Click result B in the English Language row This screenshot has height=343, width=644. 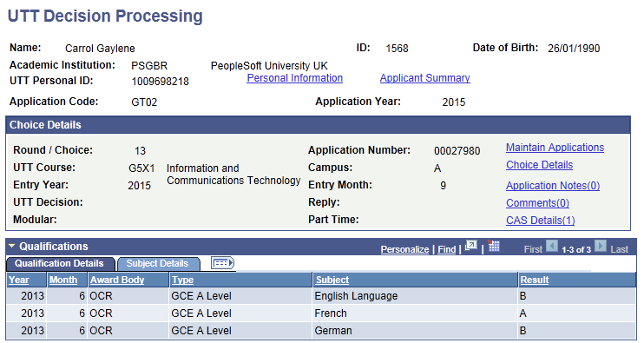[x=522, y=296]
